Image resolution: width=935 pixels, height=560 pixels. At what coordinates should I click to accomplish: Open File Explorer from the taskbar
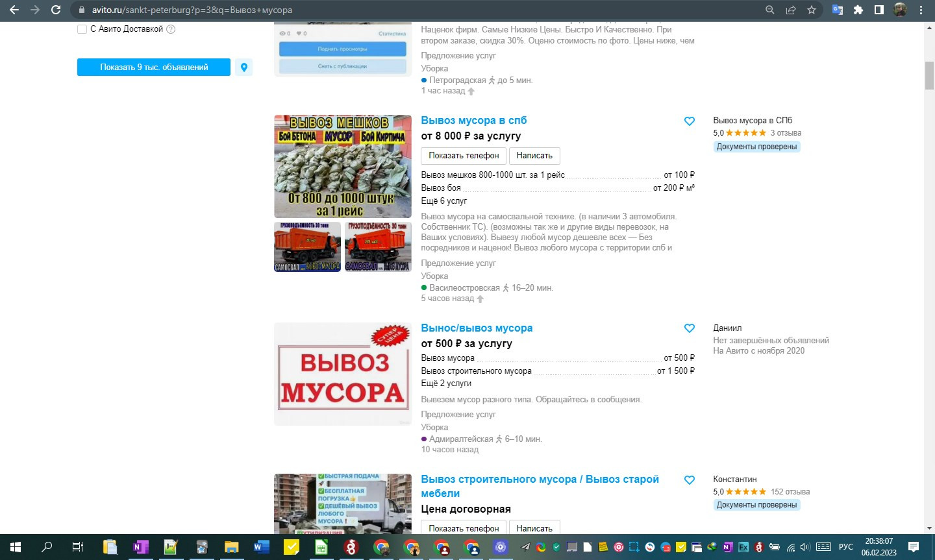[x=232, y=547]
